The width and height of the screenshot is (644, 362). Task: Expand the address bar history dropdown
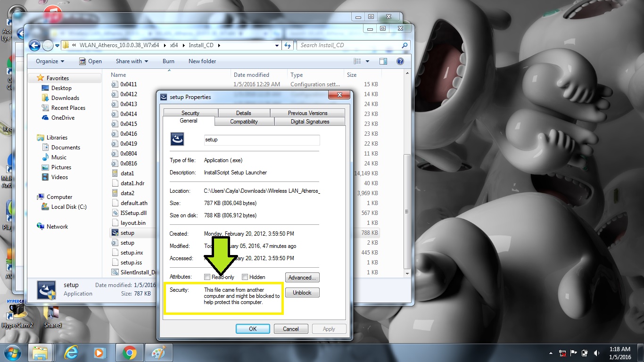pyautogui.click(x=277, y=46)
